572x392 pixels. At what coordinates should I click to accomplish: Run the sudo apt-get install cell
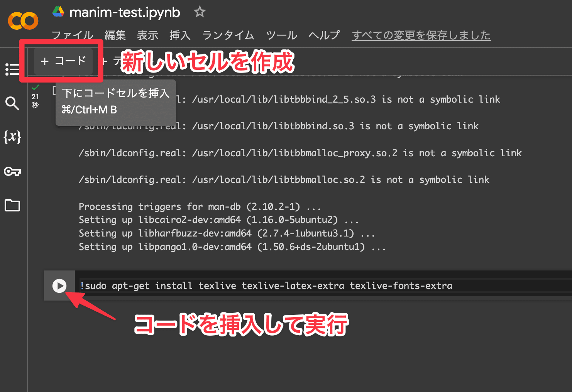click(59, 286)
